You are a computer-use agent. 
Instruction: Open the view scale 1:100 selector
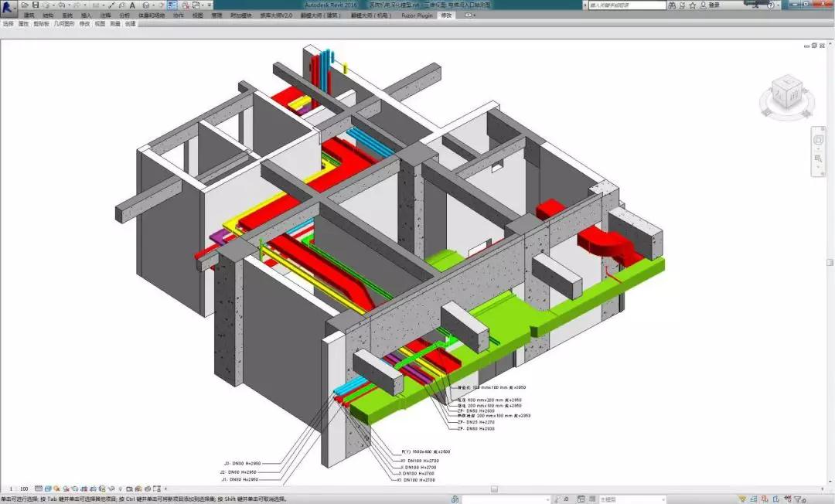coord(18,489)
